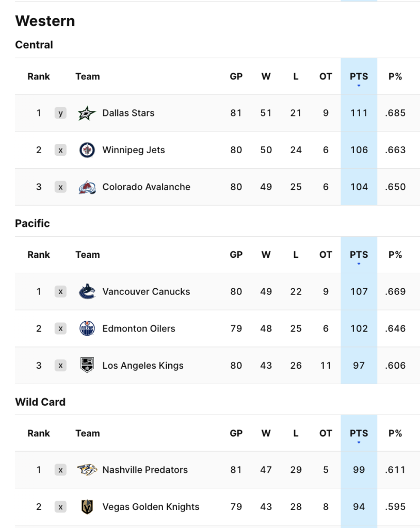Click the 'x' badge beside Vancouver Canucks
The width and height of the screenshot is (420, 528).
(60, 291)
